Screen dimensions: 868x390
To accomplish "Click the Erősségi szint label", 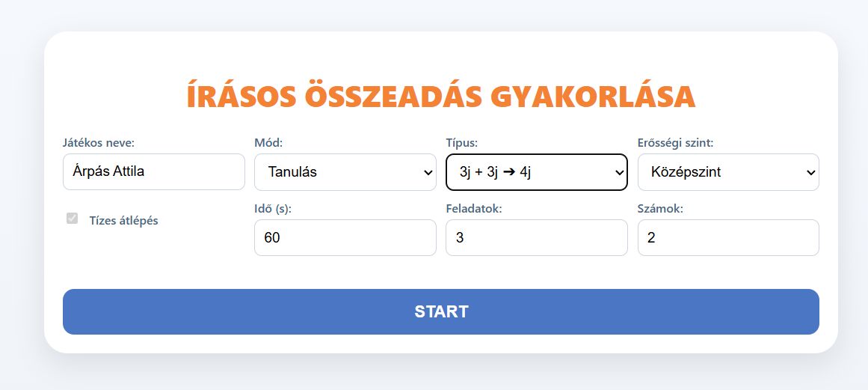I will click(675, 142).
